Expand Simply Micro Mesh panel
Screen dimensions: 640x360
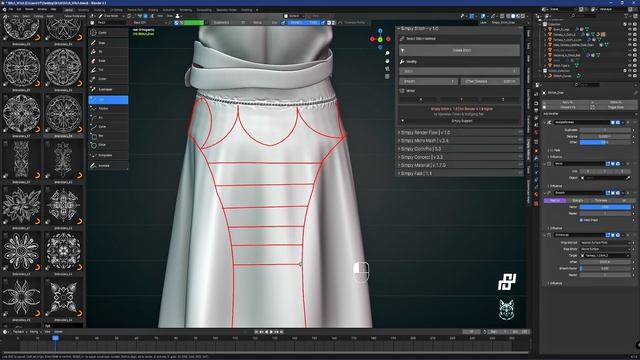459,141
